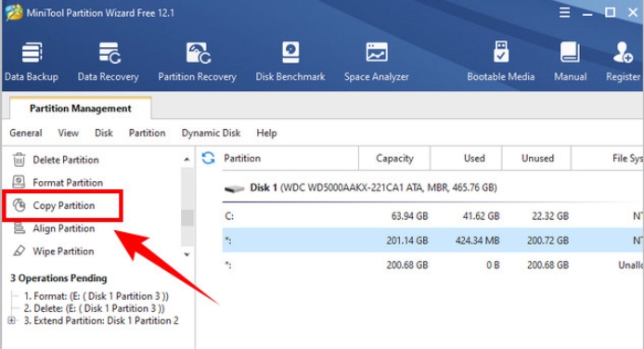Sort by the Capacity column header

pos(394,158)
